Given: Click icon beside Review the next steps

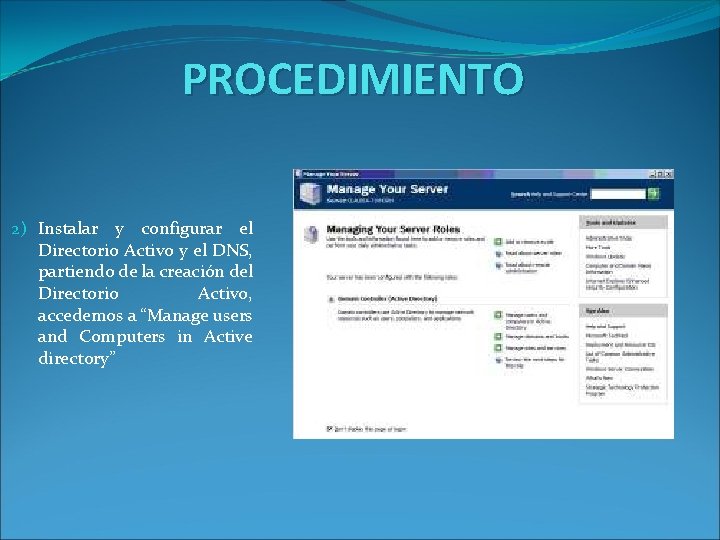Looking at the screenshot, I should point(499,360).
